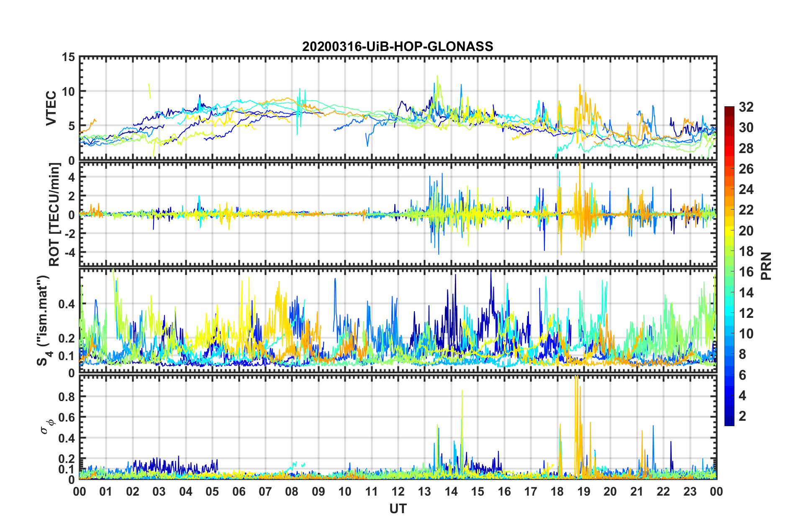Click the plot title 20200316-UiB-HOP-GLONASS
The width and height of the screenshot is (796, 532).
tap(398, 46)
